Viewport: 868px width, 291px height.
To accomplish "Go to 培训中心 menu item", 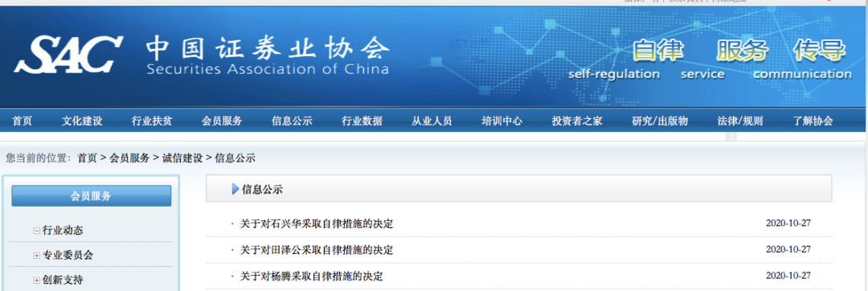I will point(502,121).
